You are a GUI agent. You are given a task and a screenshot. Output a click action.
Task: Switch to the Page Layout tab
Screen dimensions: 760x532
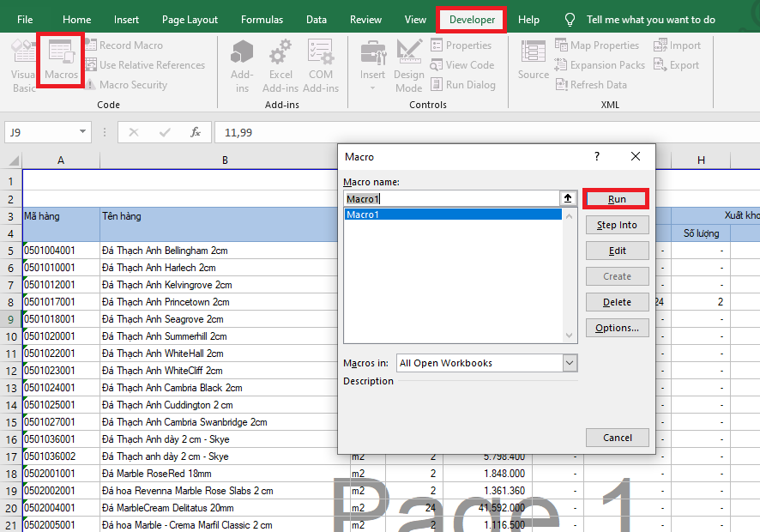click(190, 20)
